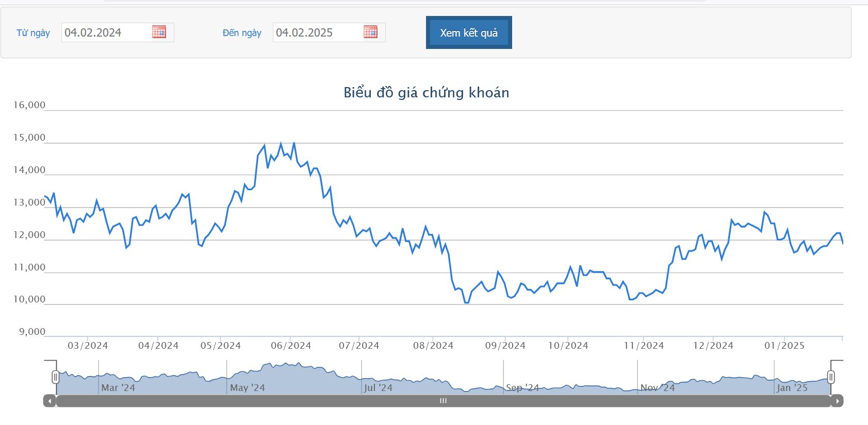Click the Từ ngày label

33,33
